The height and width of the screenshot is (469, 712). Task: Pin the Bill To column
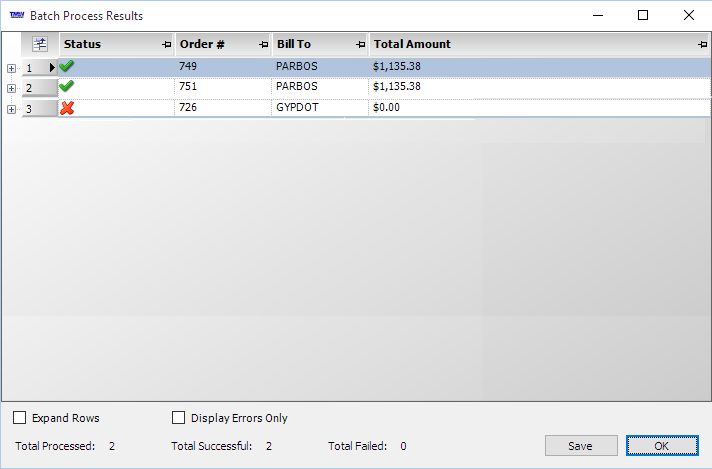coord(360,45)
